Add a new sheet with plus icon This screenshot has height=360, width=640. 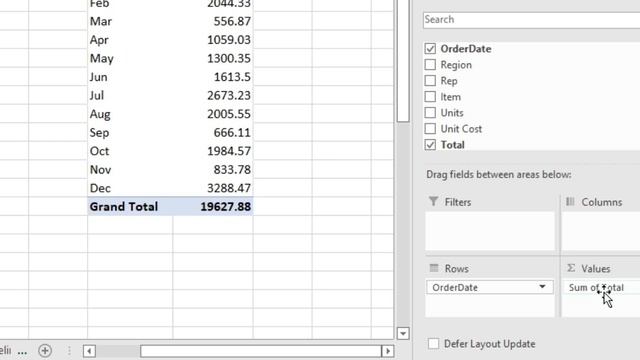[x=45, y=351]
